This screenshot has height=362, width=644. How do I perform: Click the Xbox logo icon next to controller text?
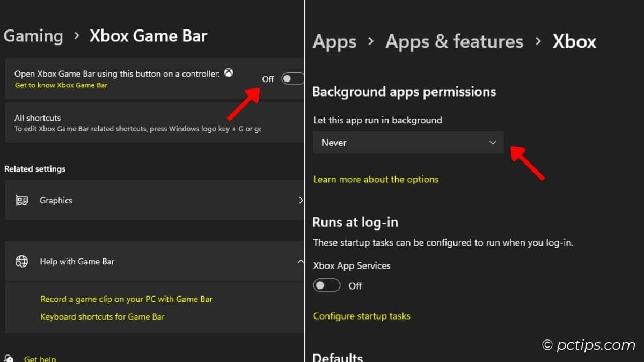click(229, 73)
